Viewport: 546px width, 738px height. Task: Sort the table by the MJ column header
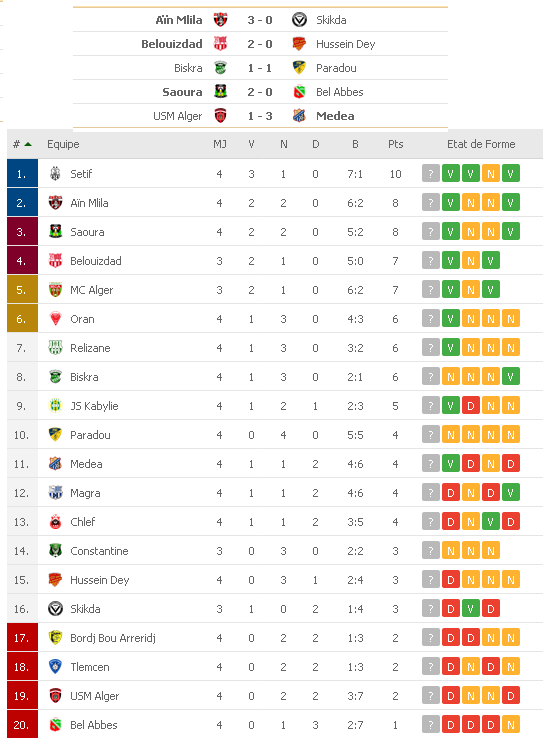220,144
